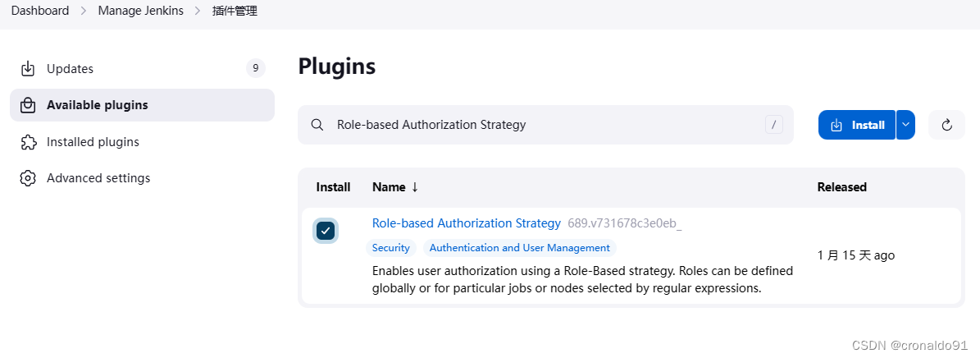980x358 pixels.
Task: Sort by the Name column header
Action: pos(395,187)
